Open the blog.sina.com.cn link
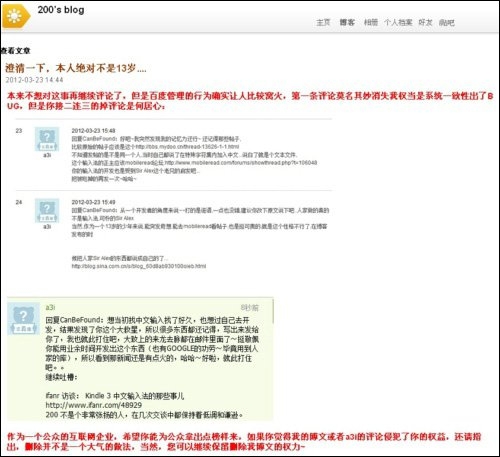Screen dimensions: 500x457 (139, 266)
